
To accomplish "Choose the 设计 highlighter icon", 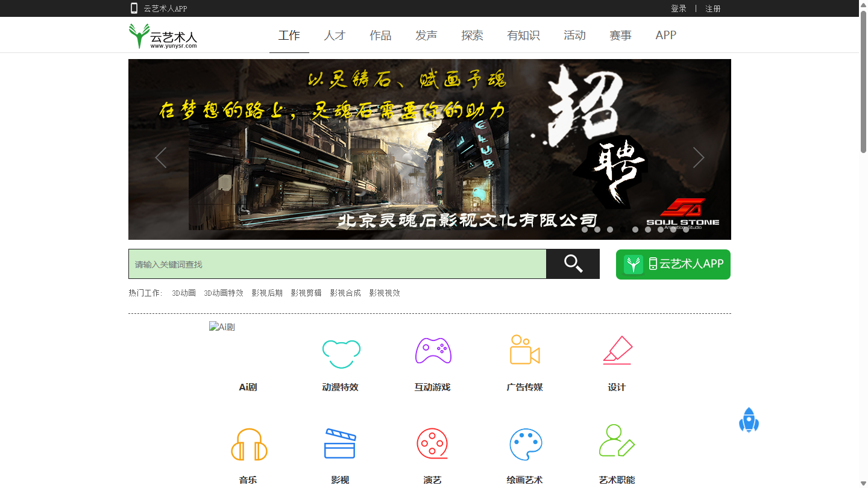I will 617,351.
